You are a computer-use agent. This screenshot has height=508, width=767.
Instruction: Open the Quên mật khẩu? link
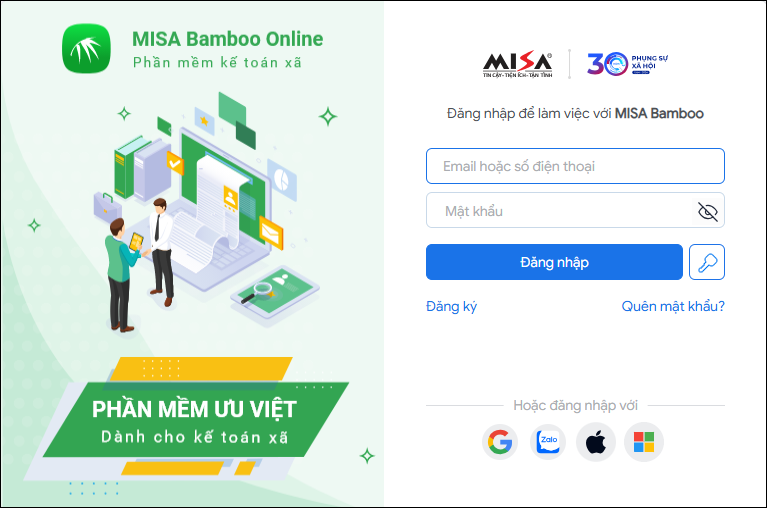pyautogui.click(x=673, y=307)
